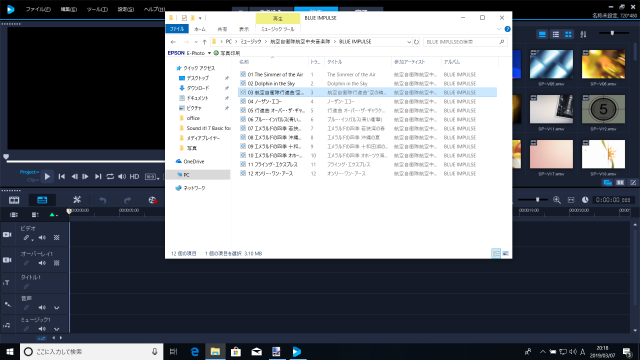Jump to start in VideoStudio player
This screenshot has width=640, height=360.
62,176
